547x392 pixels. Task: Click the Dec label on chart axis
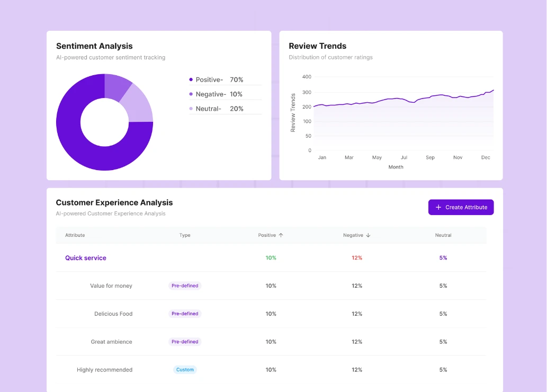486,157
